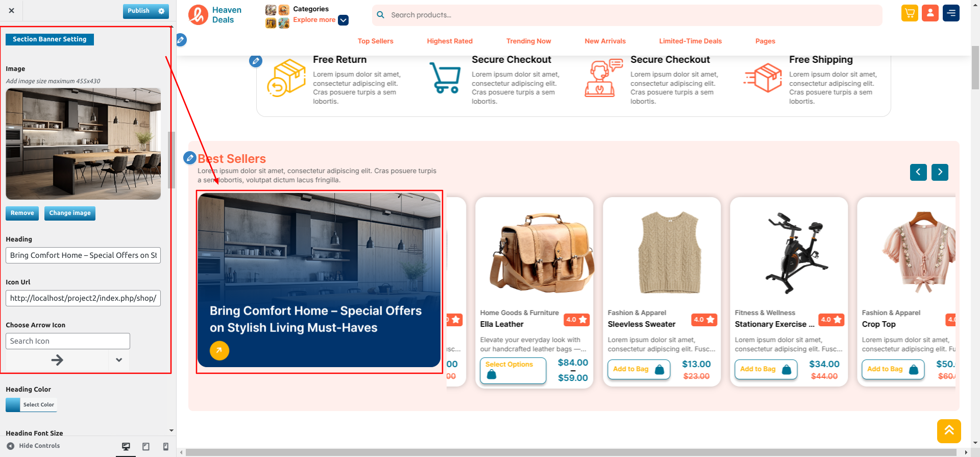Screen dimensions: 980x457
Task: Click the scroll-to-top double arrow button
Action: click(949, 431)
